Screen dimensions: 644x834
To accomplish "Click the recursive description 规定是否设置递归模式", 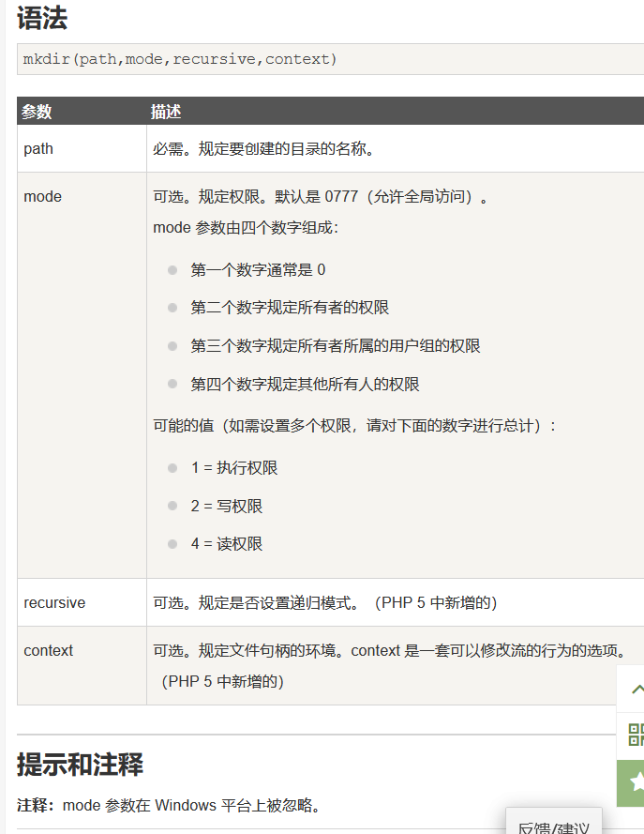I will [x=324, y=602].
